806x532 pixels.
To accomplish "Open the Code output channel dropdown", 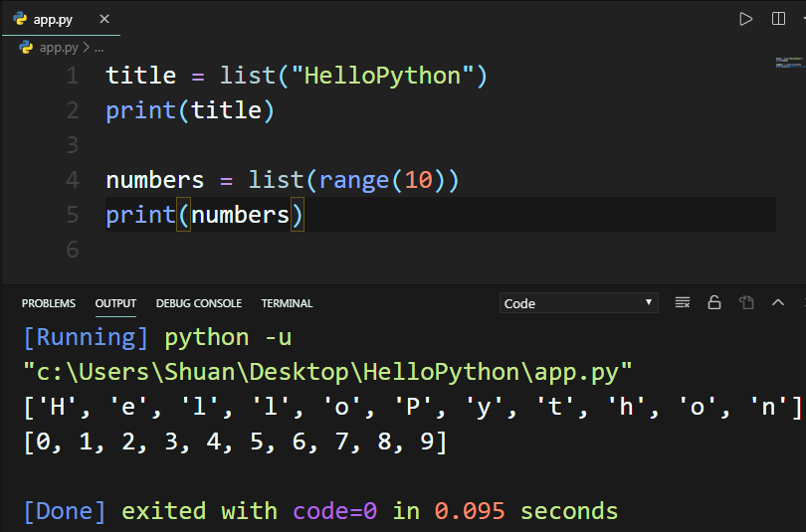I will click(578, 303).
